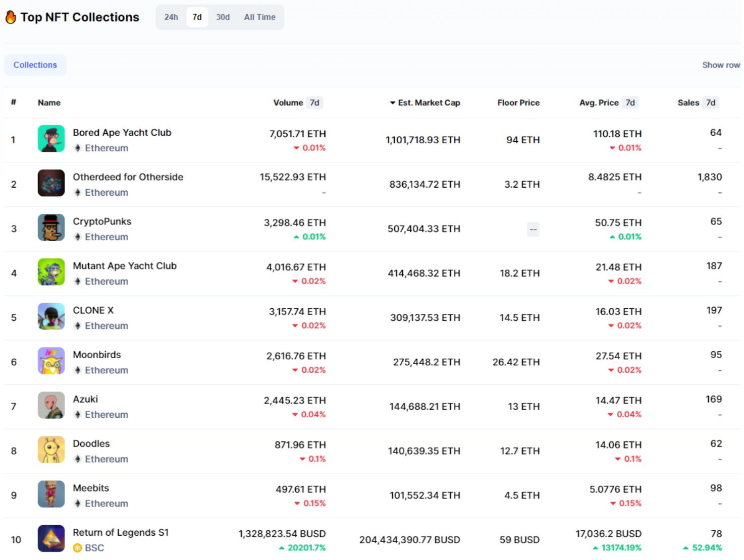View the Azuki collection page

[85, 399]
